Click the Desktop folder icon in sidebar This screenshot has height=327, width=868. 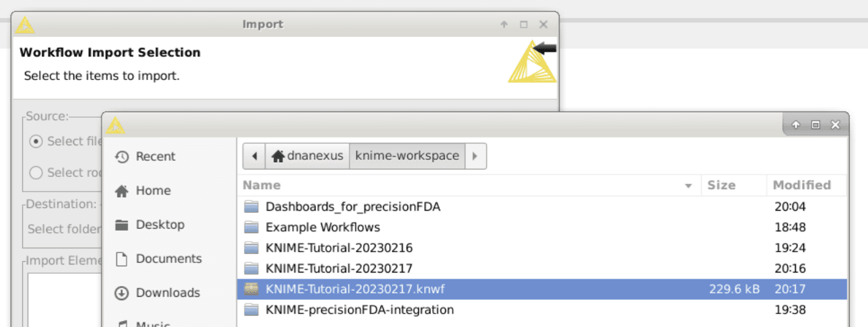[x=122, y=225]
